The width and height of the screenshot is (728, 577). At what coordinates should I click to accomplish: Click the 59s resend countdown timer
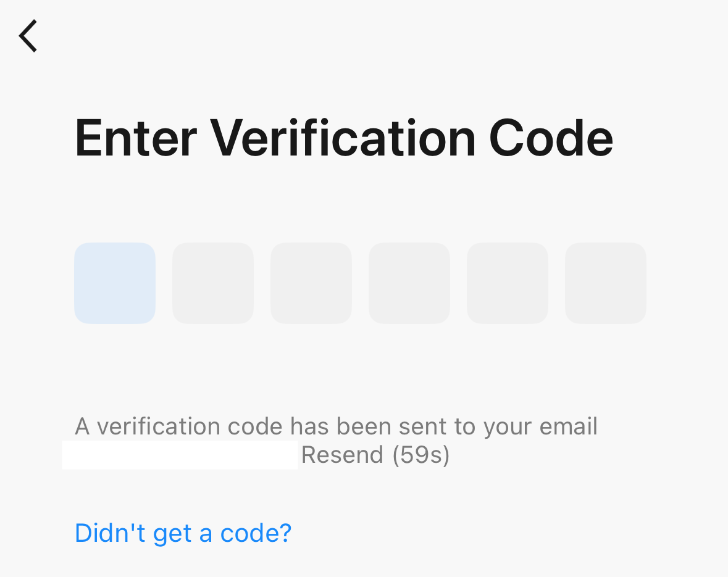click(x=421, y=455)
